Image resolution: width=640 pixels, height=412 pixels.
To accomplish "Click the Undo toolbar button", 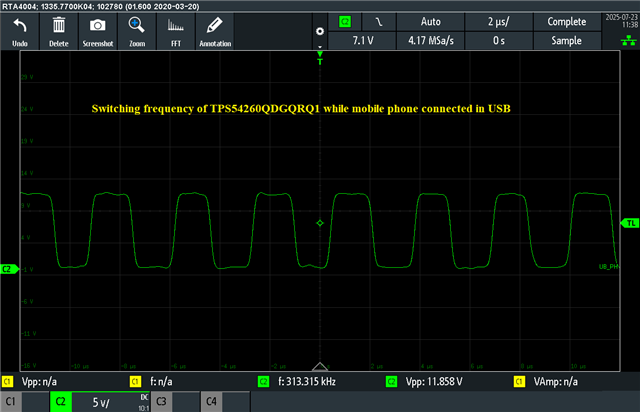I will point(20,32).
